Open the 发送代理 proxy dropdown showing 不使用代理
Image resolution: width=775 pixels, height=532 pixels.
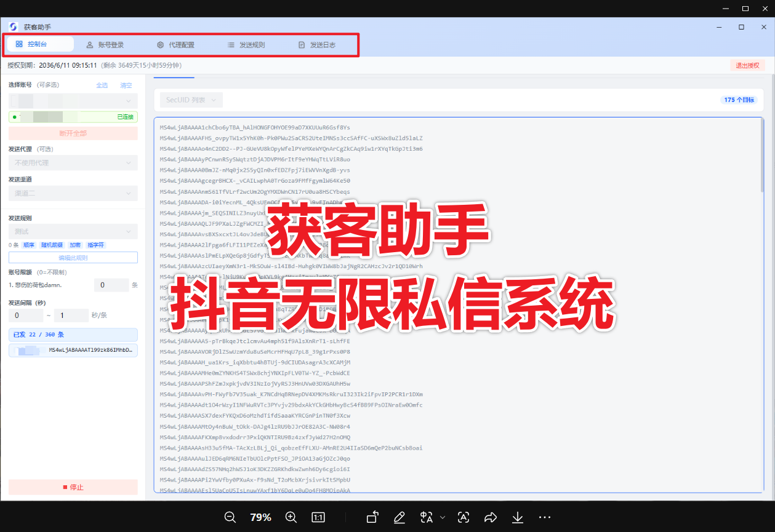(x=73, y=163)
